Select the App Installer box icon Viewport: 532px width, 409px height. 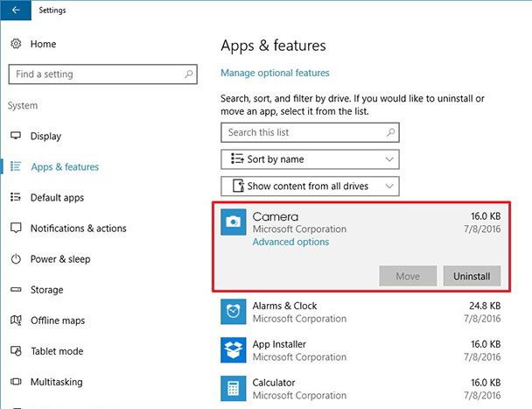pos(234,350)
